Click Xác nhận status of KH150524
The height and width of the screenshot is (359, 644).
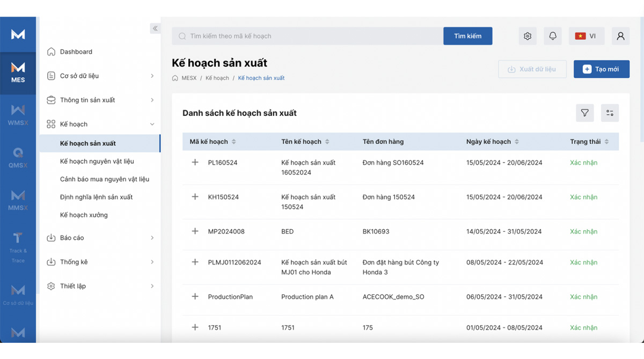[583, 197]
